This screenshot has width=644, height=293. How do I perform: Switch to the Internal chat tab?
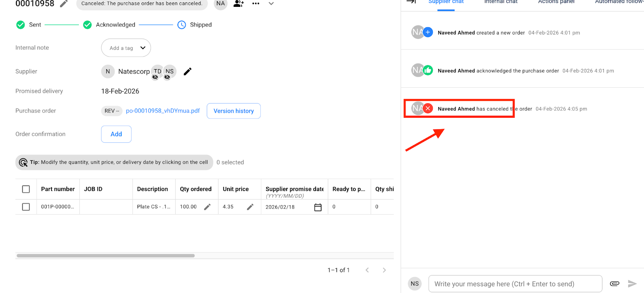point(501,2)
